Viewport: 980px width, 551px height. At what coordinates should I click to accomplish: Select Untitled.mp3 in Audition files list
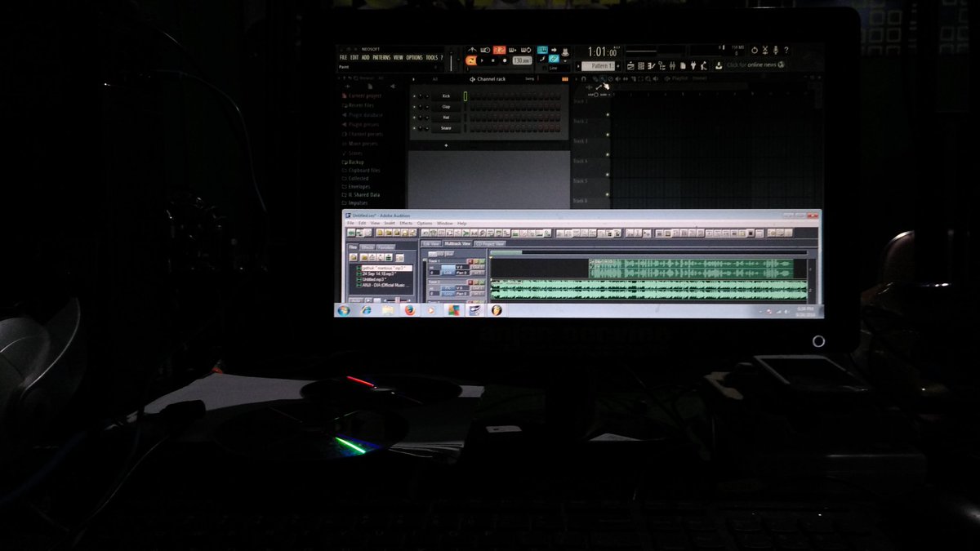373,279
